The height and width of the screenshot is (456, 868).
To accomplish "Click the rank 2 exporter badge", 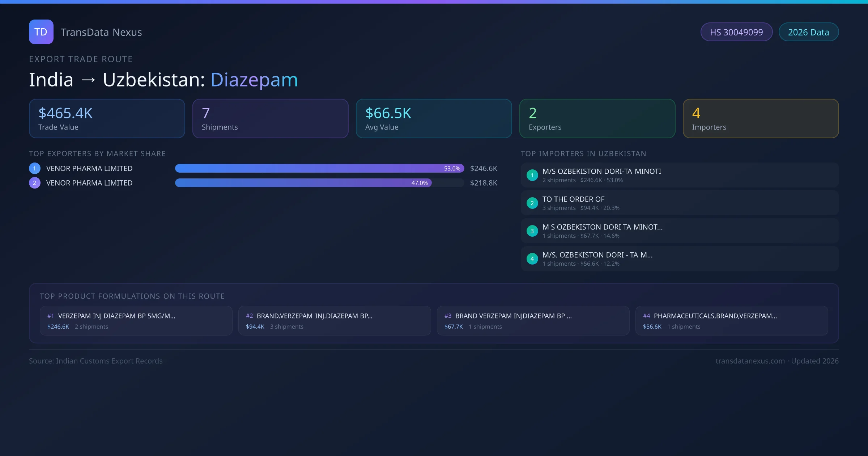I will [x=35, y=183].
